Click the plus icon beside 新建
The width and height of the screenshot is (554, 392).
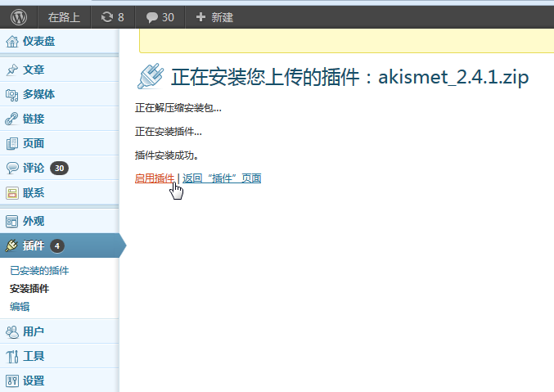click(200, 17)
